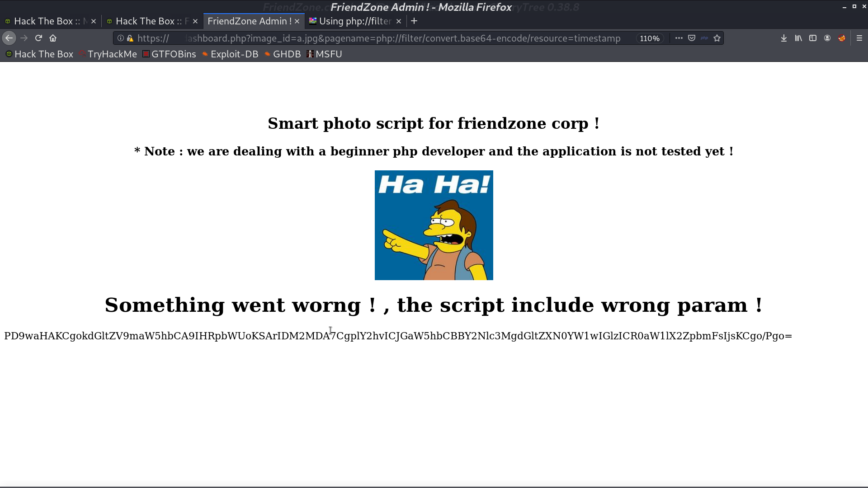Toggle the sidebar view

813,38
